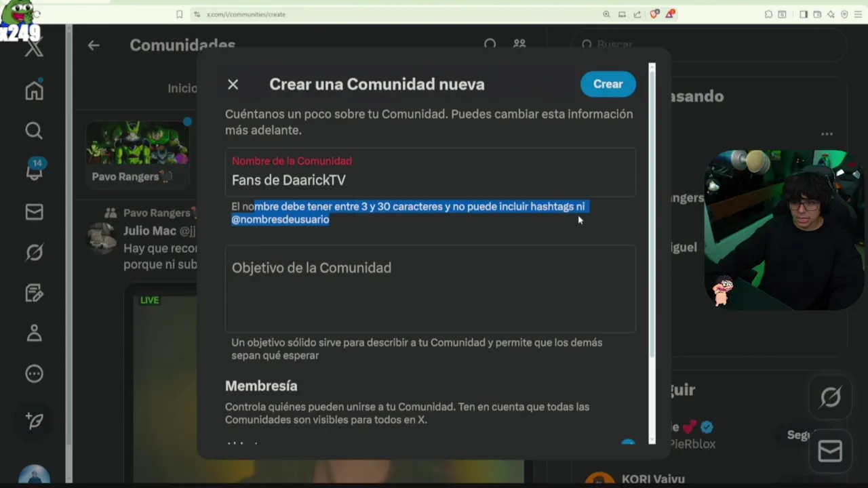Click the people icon in Comunidades header
The image size is (868, 488).
tap(519, 43)
